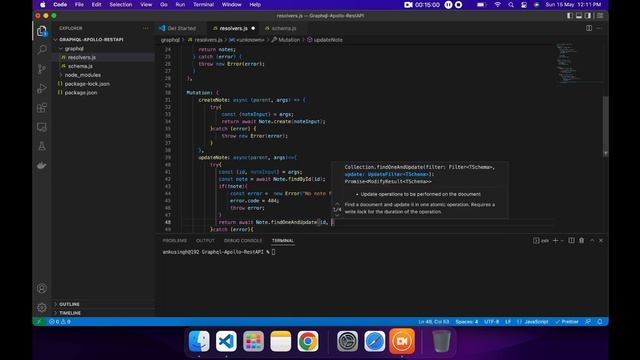Split the terminal pane

571,240
